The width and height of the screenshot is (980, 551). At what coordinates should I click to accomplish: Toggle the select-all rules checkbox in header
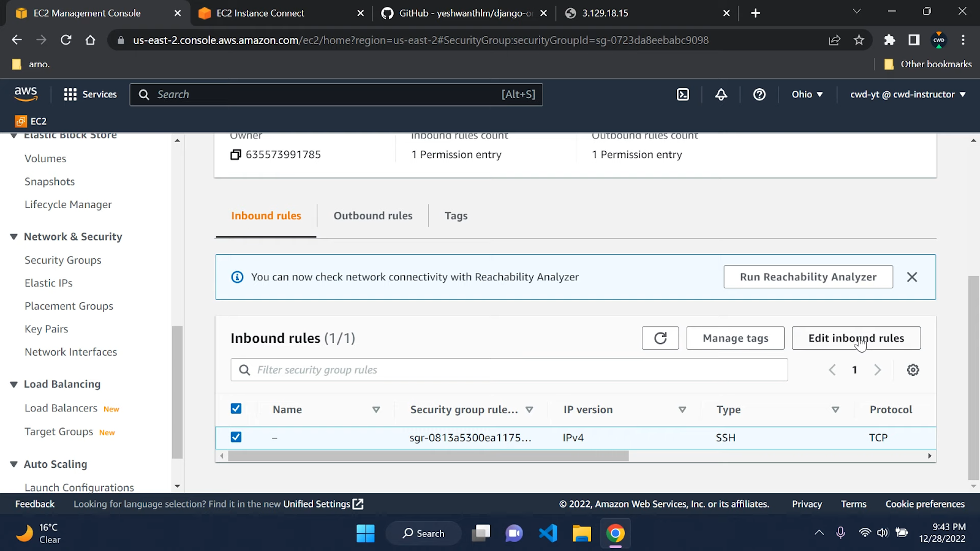pyautogui.click(x=236, y=408)
